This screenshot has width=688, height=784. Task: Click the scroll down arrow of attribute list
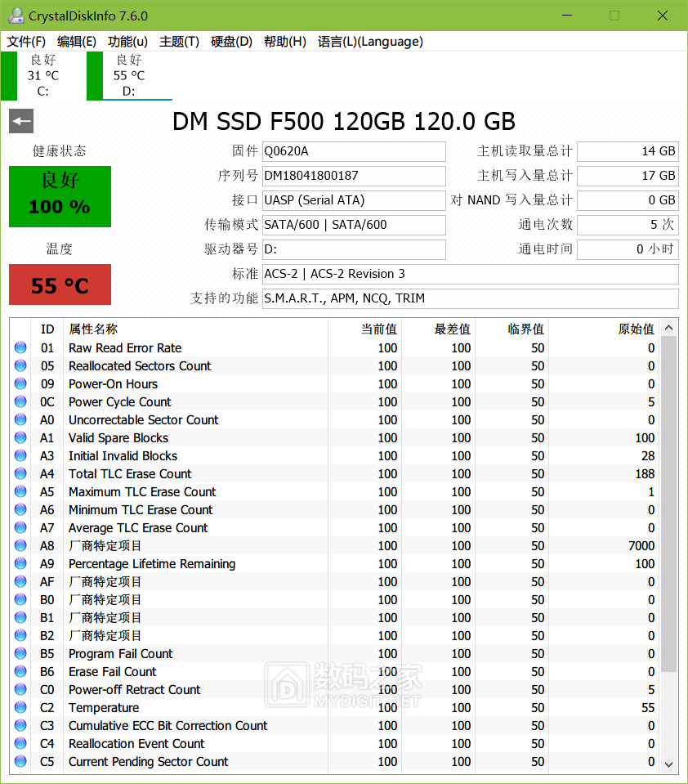pyautogui.click(x=669, y=764)
